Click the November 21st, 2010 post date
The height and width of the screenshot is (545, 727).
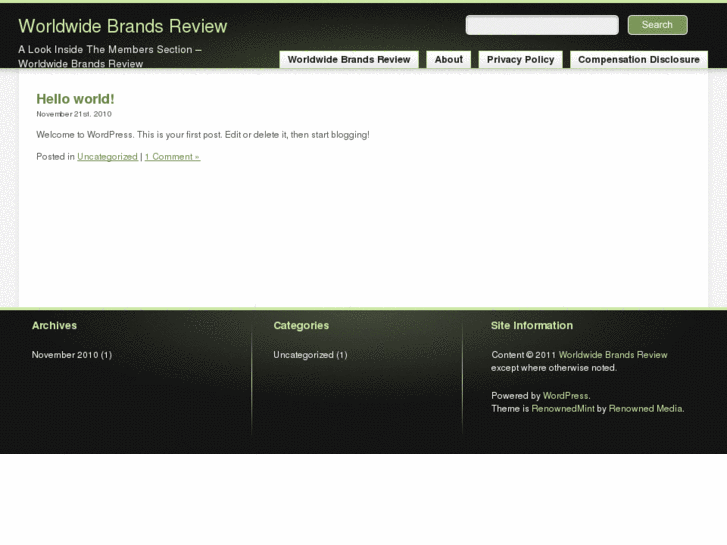click(74, 114)
